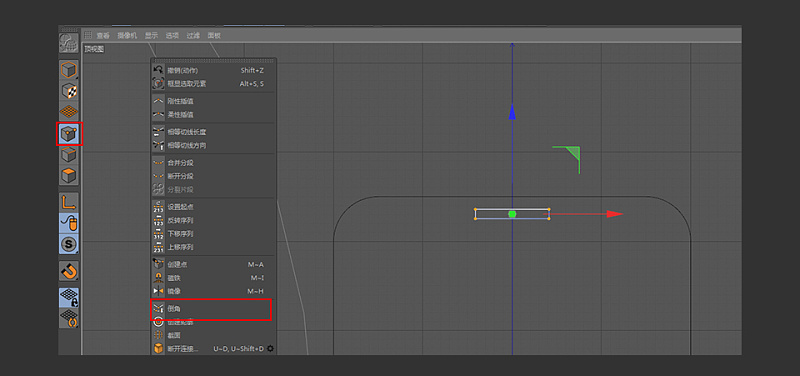
Task: Choose 相等切线方向 option
Action: point(214,145)
